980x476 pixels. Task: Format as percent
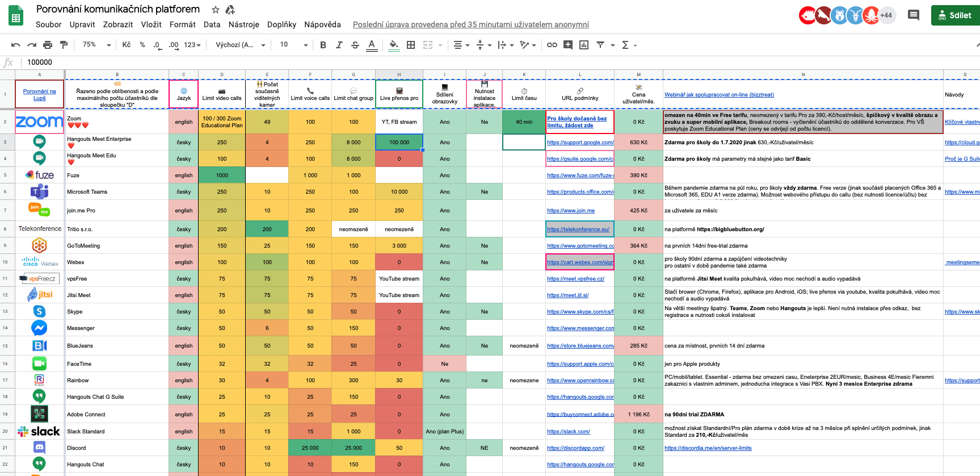142,45
